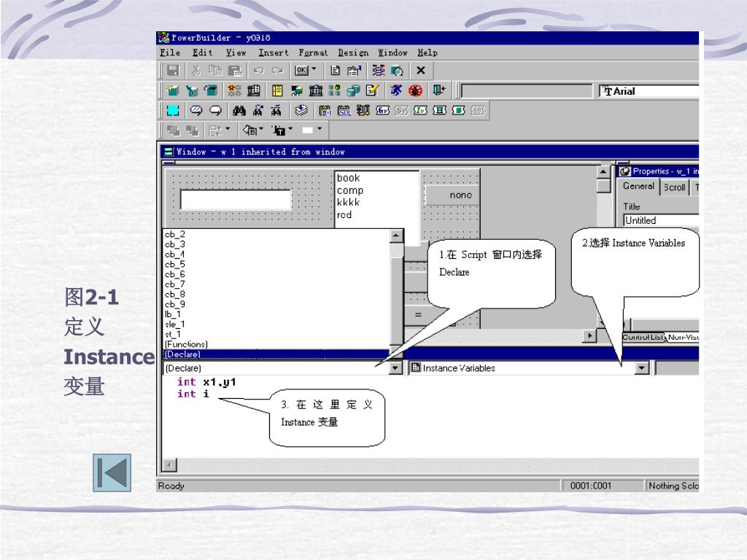Click the Exit door icon
747x560 pixels.
(x=438, y=90)
